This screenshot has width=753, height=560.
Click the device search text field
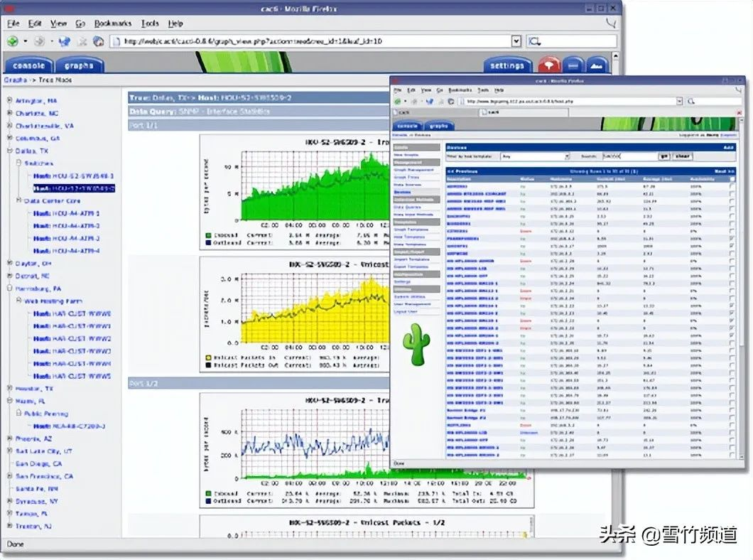click(x=627, y=156)
